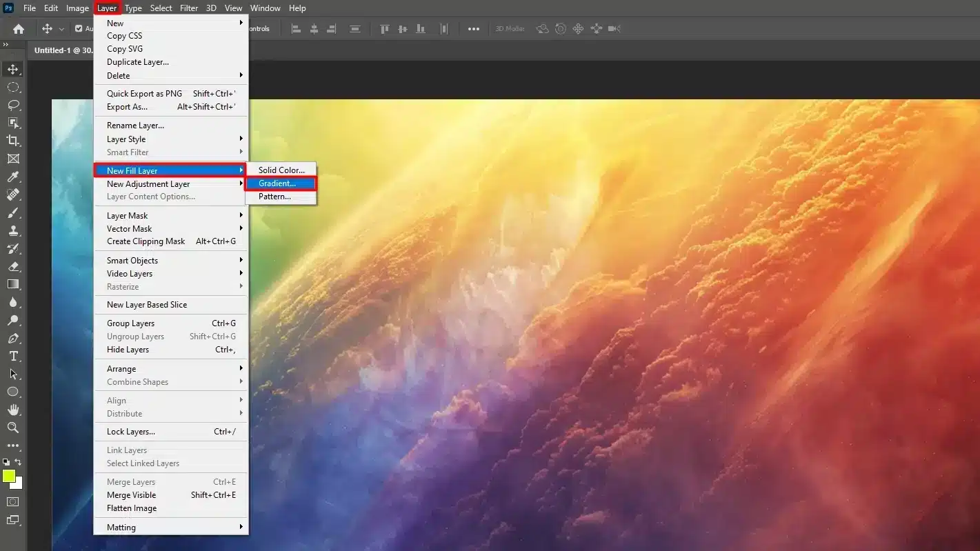Open the Window menu

tap(265, 8)
